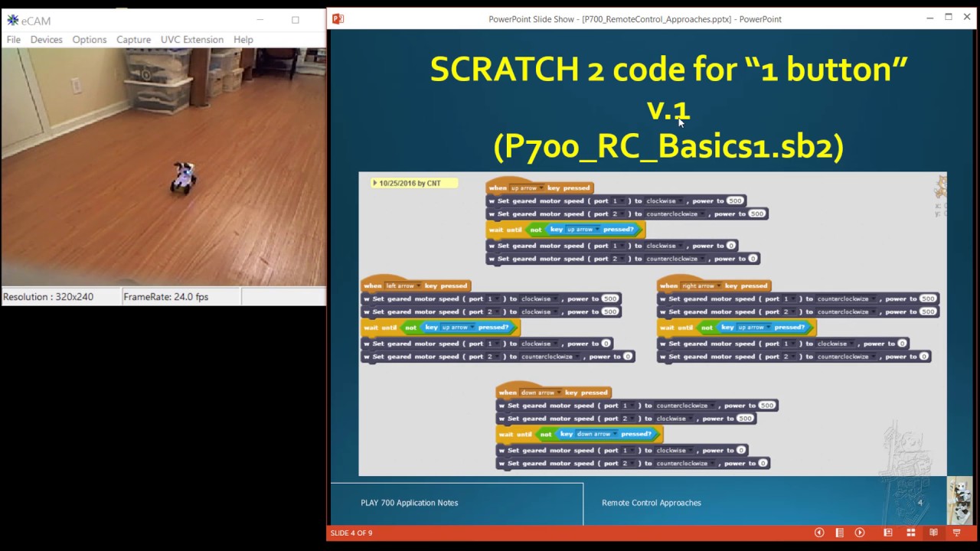Click the robot in the eCAM video preview
This screenshot has height=551, width=980.
tap(183, 178)
